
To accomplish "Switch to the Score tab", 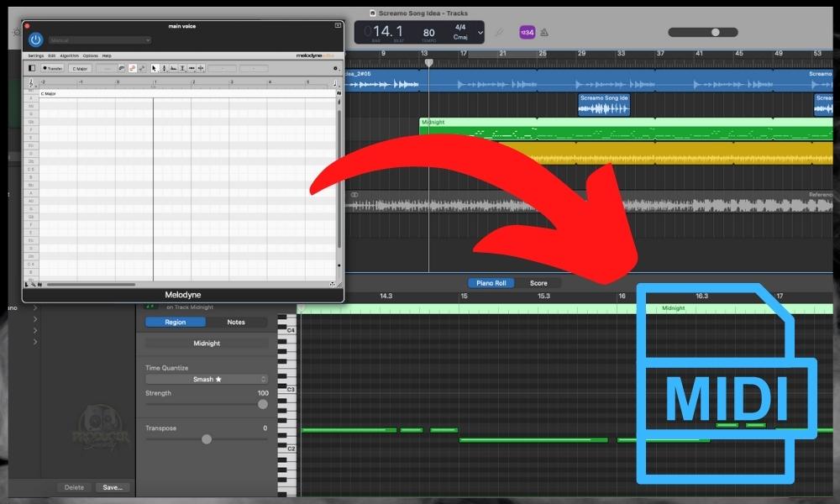I will coord(538,283).
